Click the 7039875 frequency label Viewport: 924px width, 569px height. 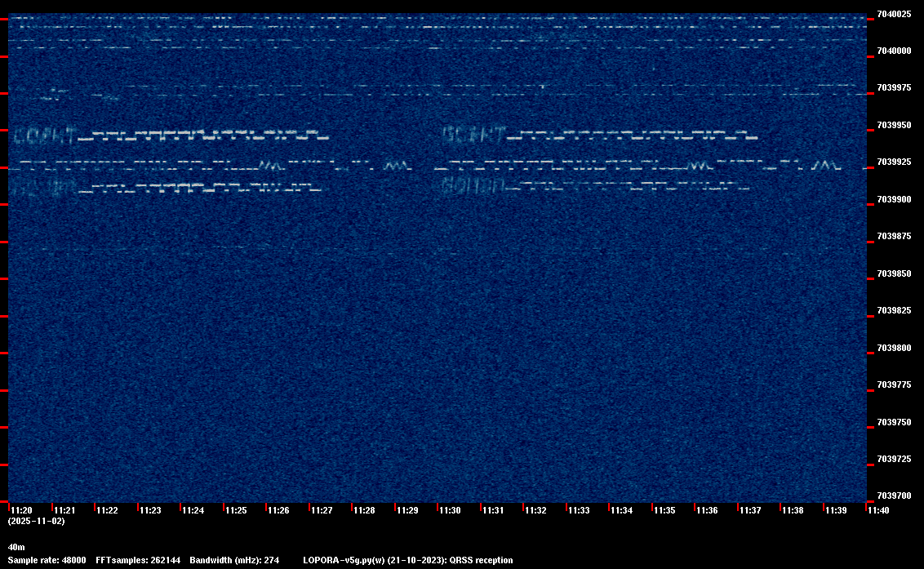pyautogui.click(x=894, y=237)
